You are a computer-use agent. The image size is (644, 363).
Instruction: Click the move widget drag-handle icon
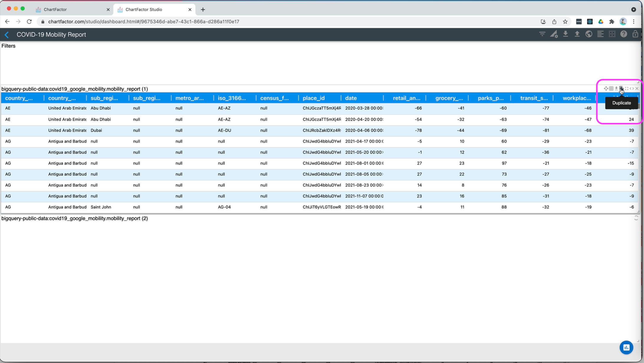coord(606,89)
